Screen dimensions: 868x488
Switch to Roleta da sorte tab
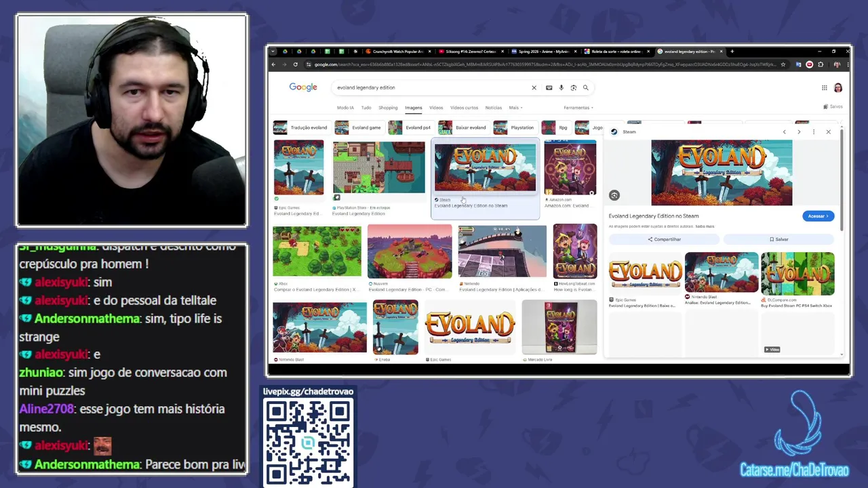pyautogui.click(x=617, y=52)
